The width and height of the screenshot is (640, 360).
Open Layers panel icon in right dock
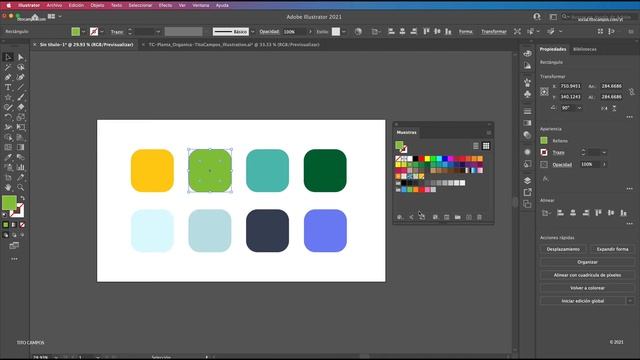527,181
